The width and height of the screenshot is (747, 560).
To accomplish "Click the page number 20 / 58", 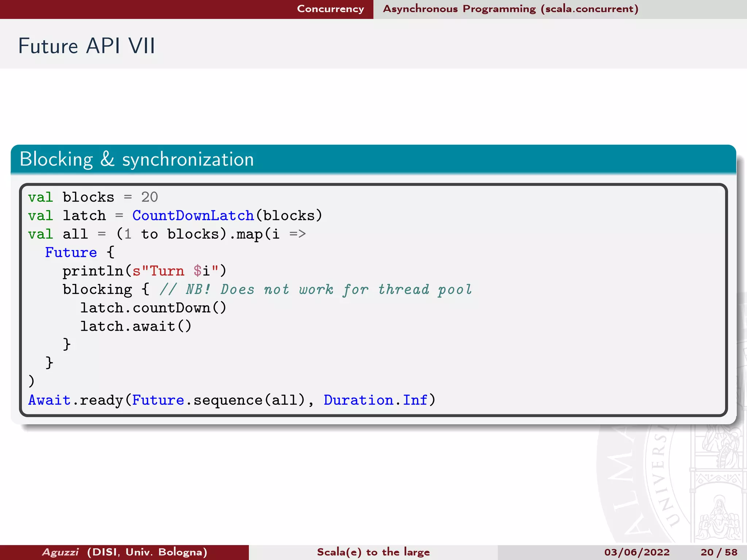I will (719, 552).
